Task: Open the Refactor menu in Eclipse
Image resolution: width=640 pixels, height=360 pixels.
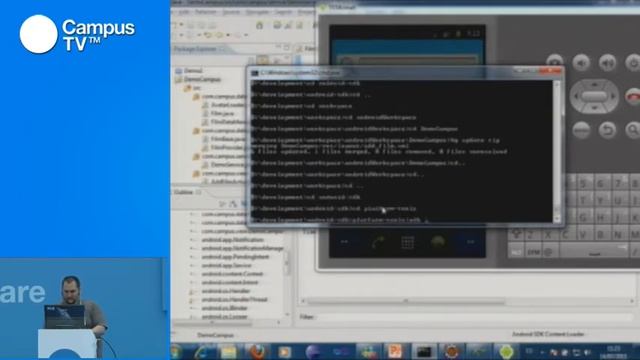Action: point(205,12)
